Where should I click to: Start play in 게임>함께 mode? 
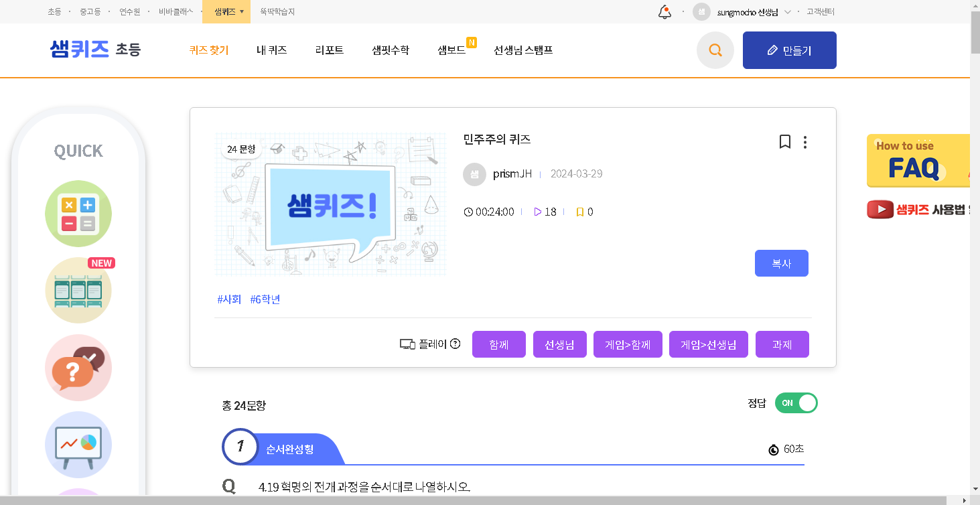[628, 344]
